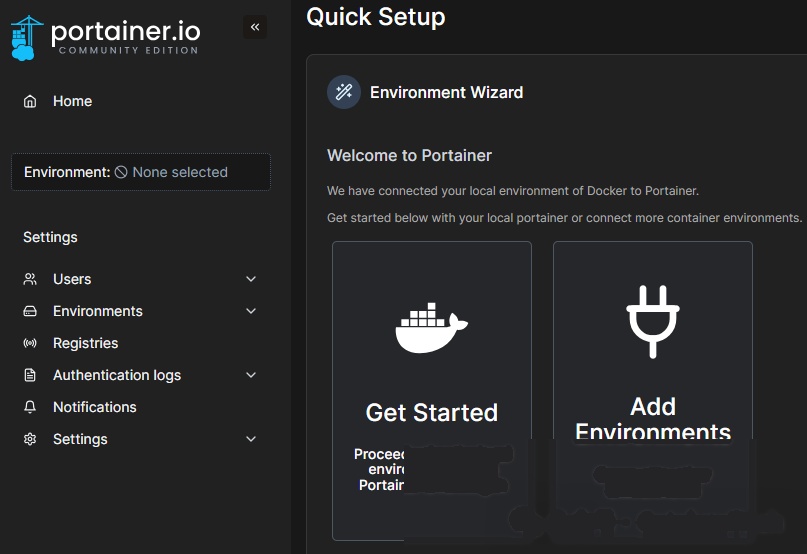Open the Settings item beside the gear

click(x=80, y=439)
